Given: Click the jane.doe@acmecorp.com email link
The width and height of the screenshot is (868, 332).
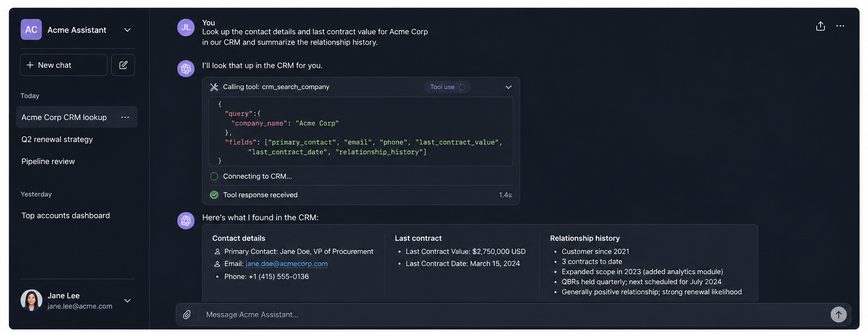Looking at the screenshot, I should pyautogui.click(x=287, y=264).
